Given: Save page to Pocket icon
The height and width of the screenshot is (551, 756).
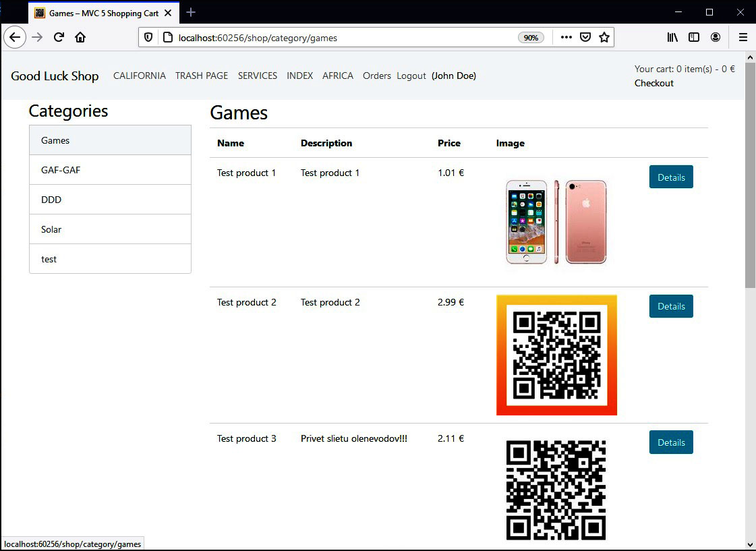Looking at the screenshot, I should (x=585, y=37).
